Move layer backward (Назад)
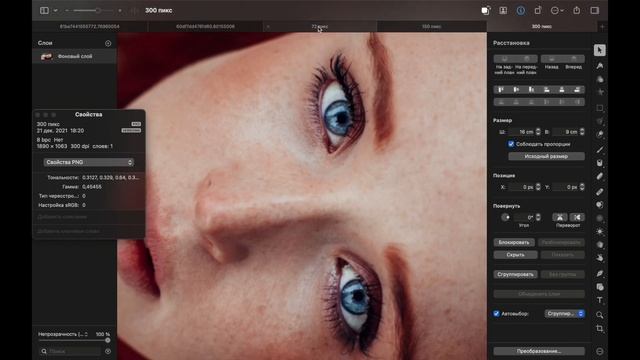Screen dimensions: 640x360 [x=552, y=59]
